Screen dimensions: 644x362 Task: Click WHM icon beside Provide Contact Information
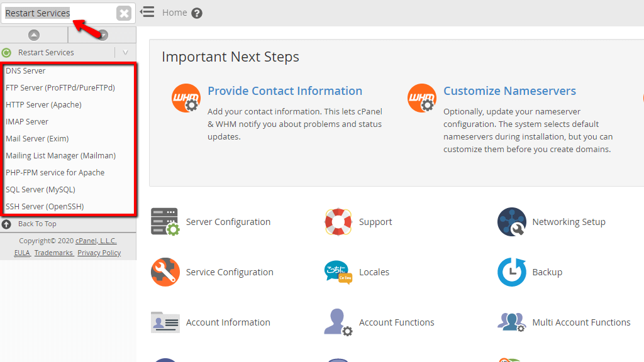pyautogui.click(x=186, y=98)
